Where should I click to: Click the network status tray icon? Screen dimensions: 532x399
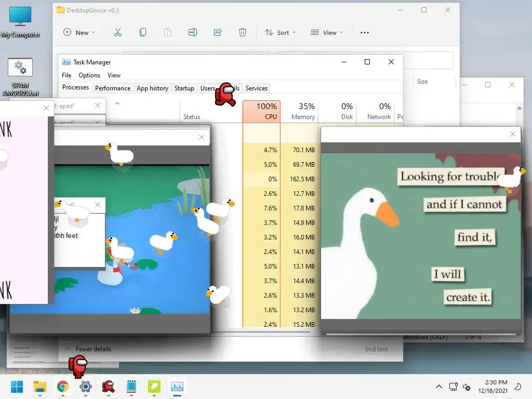click(x=453, y=387)
